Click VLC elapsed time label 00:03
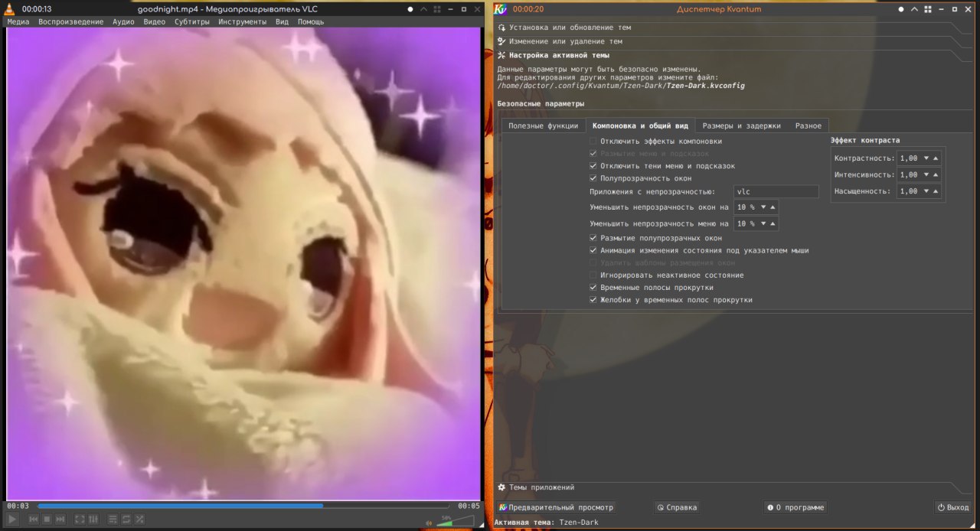Viewport: 980px width, 531px height. coord(18,506)
